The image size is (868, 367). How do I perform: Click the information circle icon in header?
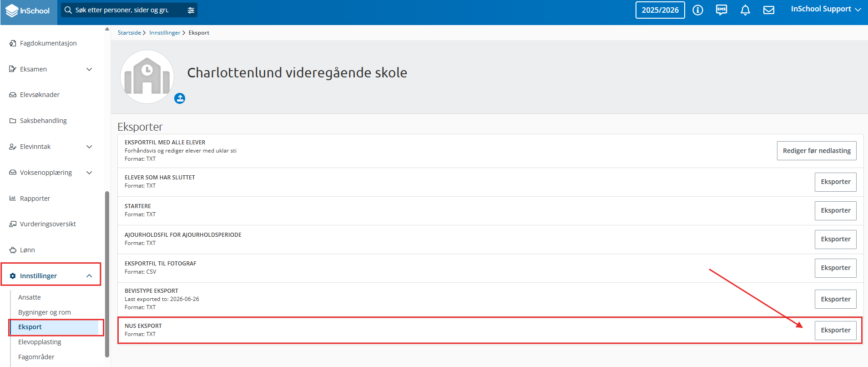(x=697, y=10)
